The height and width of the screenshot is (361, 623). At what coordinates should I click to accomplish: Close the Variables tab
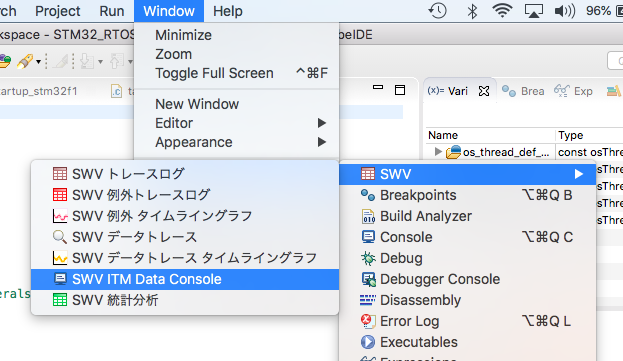click(x=484, y=91)
